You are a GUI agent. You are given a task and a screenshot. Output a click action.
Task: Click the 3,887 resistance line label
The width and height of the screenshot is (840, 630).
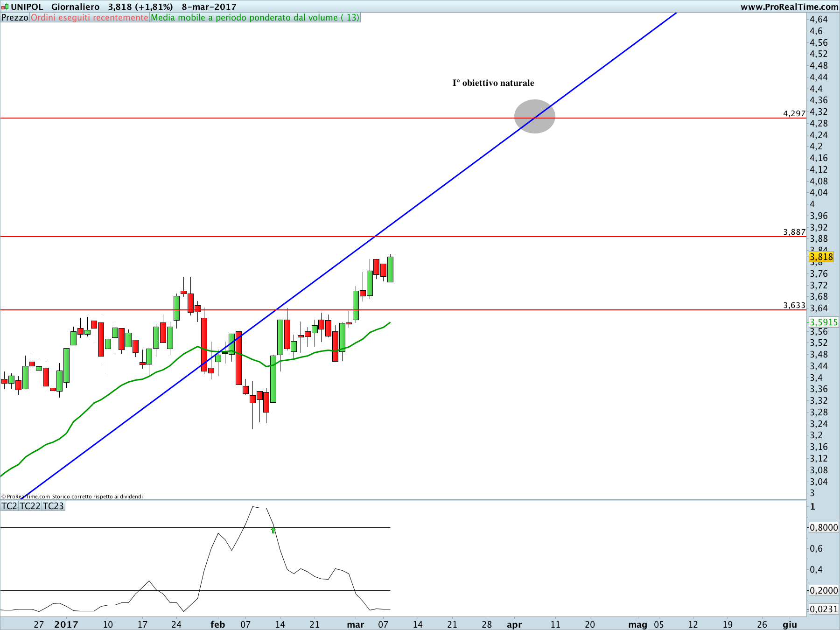pyautogui.click(x=794, y=232)
